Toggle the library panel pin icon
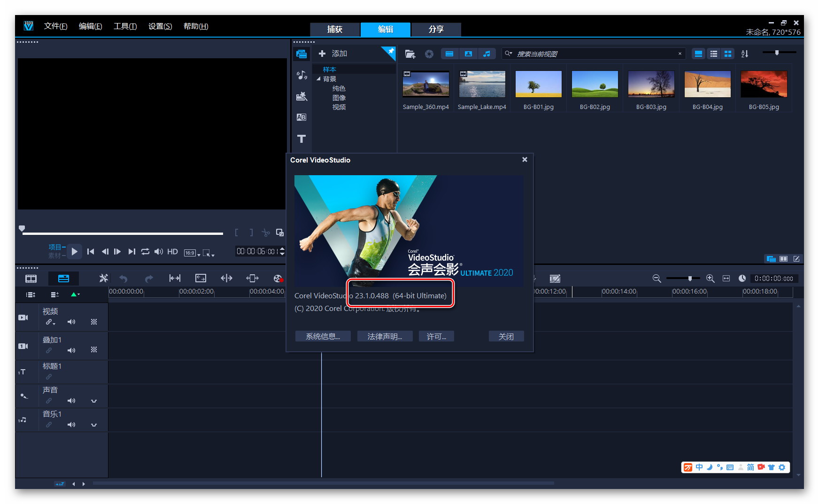819x504 pixels. (390, 51)
